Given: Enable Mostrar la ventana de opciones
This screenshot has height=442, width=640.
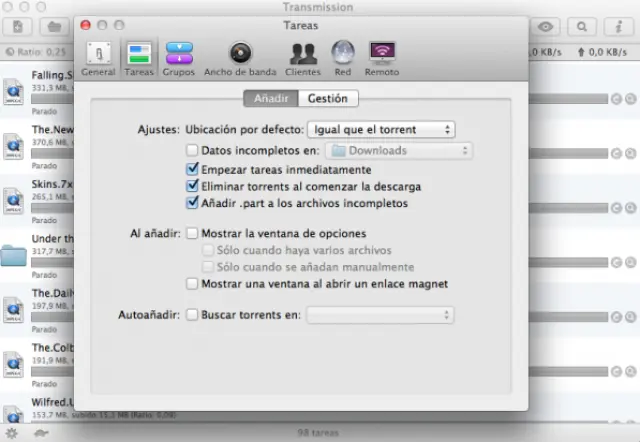Looking at the screenshot, I should pyautogui.click(x=193, y=233).
